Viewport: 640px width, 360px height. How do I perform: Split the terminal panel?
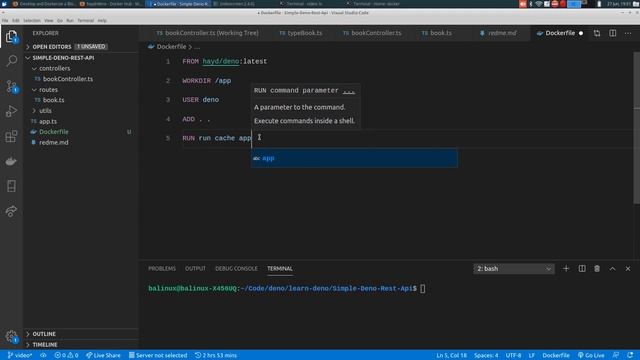(x=582, y=269)
